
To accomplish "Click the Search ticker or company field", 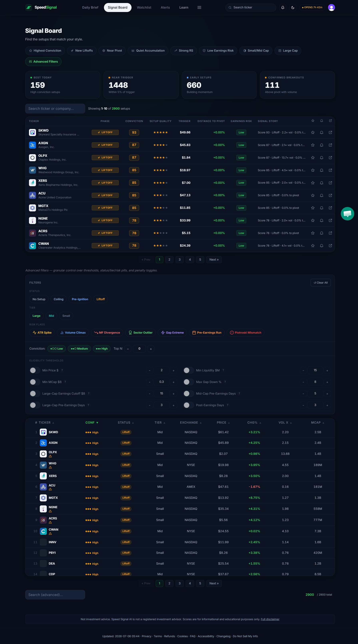I will click(x=55, y=108).
